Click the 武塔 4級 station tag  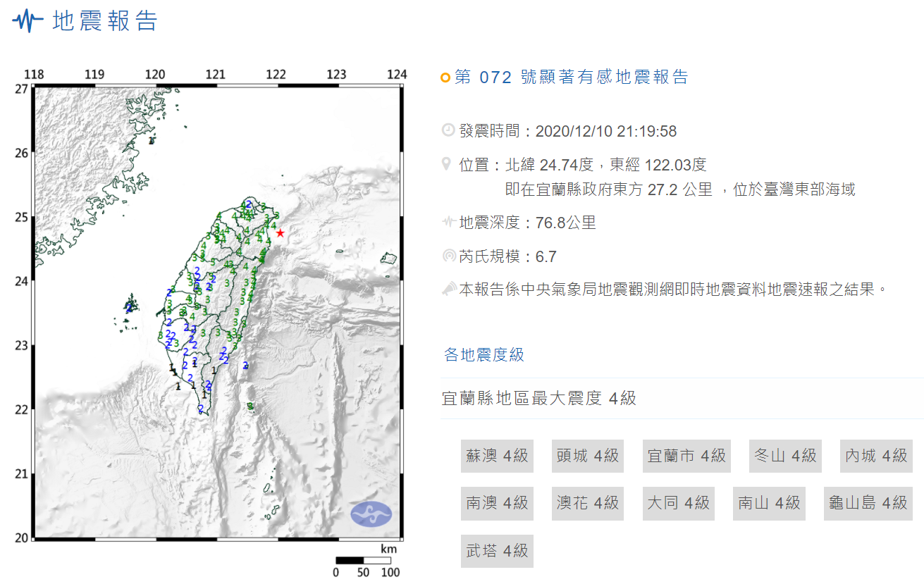coord(497,550)
